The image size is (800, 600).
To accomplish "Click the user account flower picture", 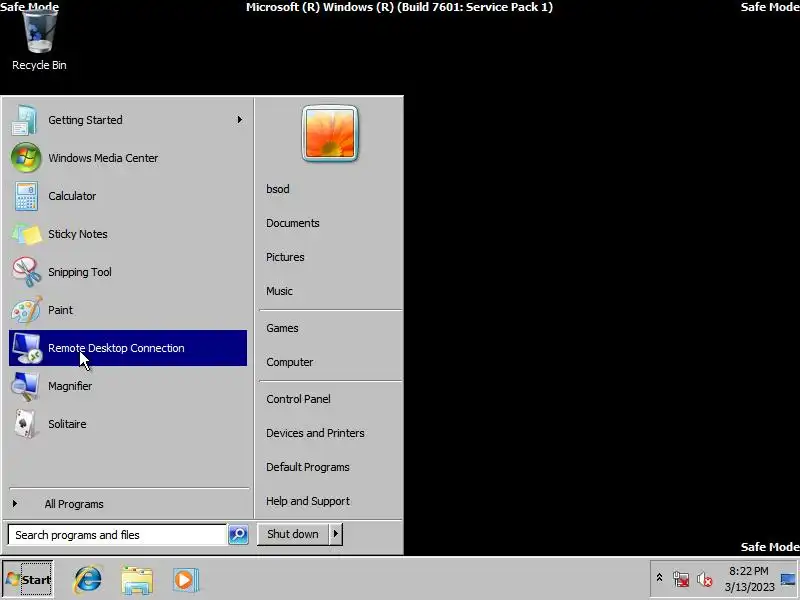I will 330,134.
